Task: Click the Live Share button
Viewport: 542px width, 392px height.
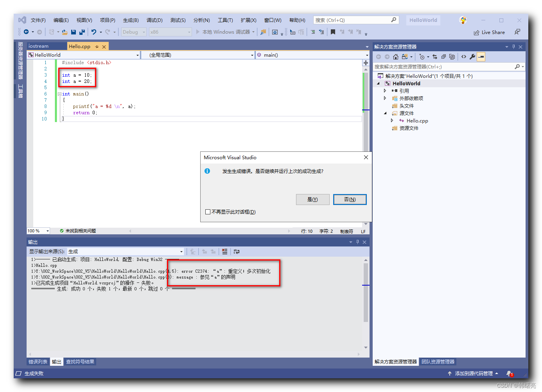Action: click(489, 32)
